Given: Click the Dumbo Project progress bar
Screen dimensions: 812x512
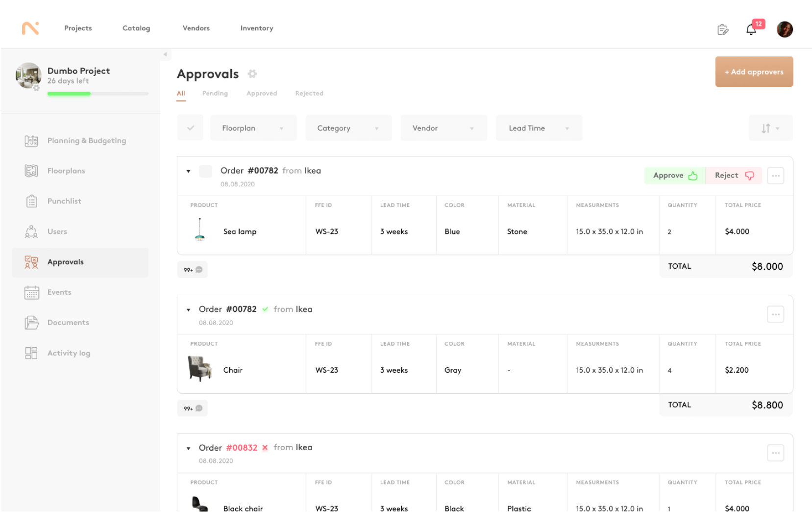Looking at the screenshot, I should point(98,94).
